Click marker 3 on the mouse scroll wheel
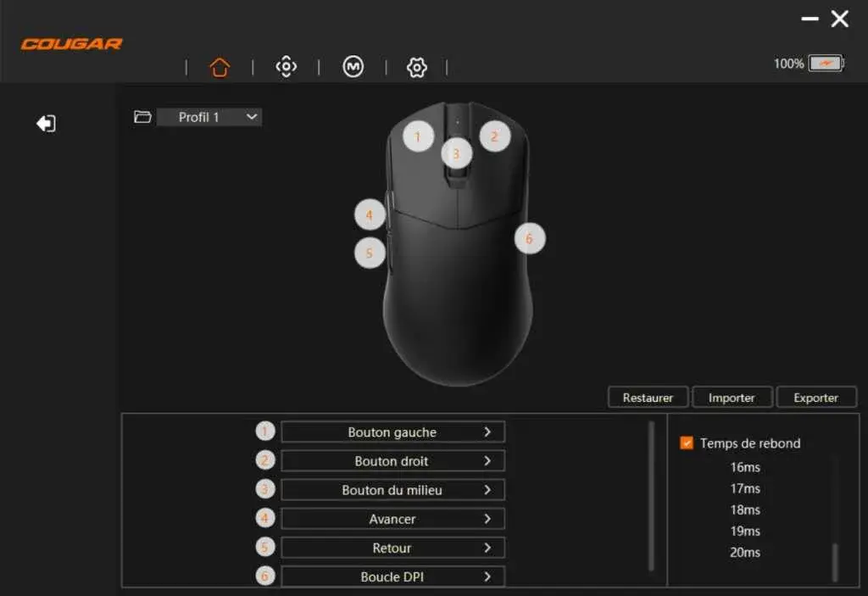 455,153
